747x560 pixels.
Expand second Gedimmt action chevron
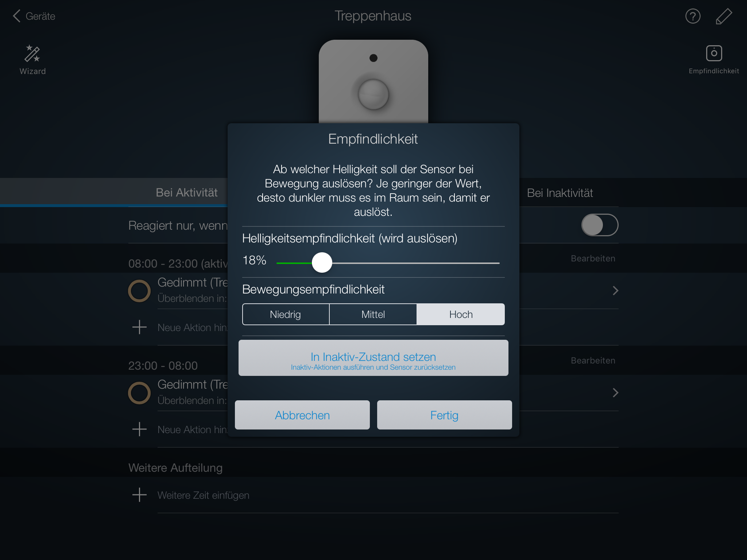click(x=615, y=393)
